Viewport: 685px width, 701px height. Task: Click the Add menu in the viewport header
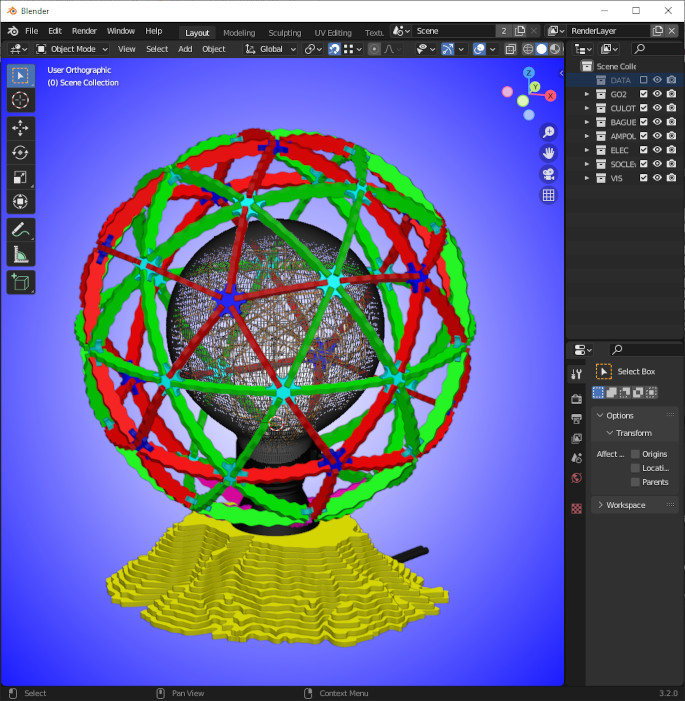pyautogui.click(x=185, y=49)
